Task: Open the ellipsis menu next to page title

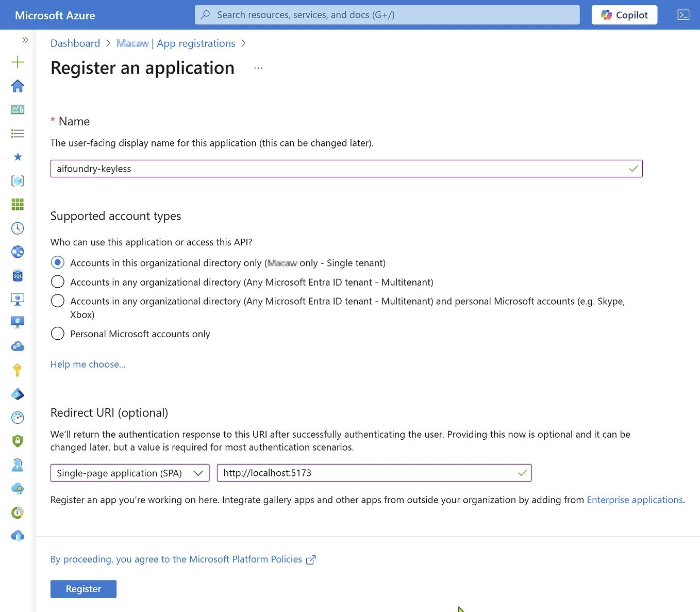Action: point(258,68)
